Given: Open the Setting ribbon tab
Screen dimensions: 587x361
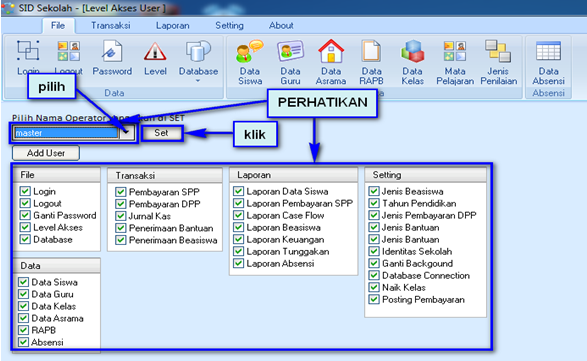Looking at the screenshot, I should click(229, 25).
